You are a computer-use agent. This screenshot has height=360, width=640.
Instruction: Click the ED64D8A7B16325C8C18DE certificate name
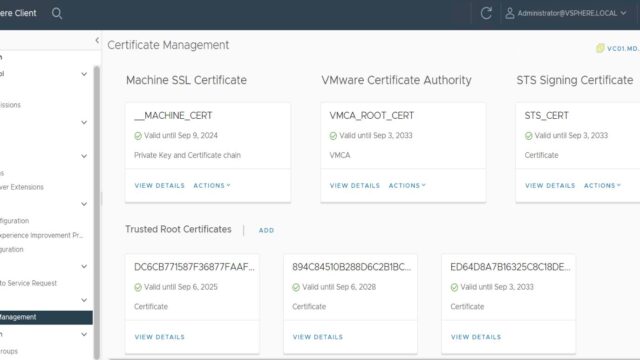(511, 267)
